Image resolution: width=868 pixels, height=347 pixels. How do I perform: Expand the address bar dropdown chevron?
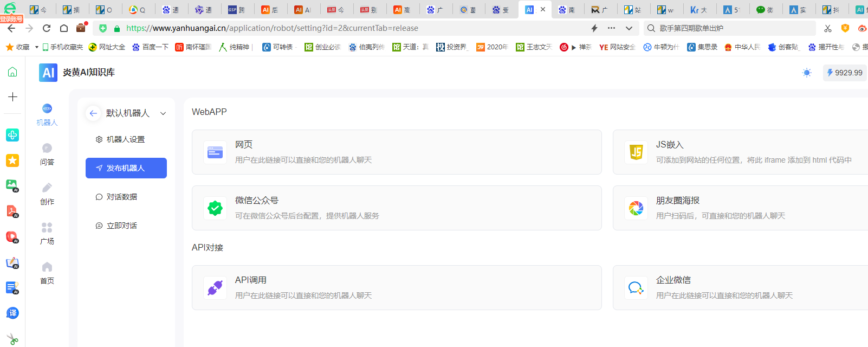(629, 28)
